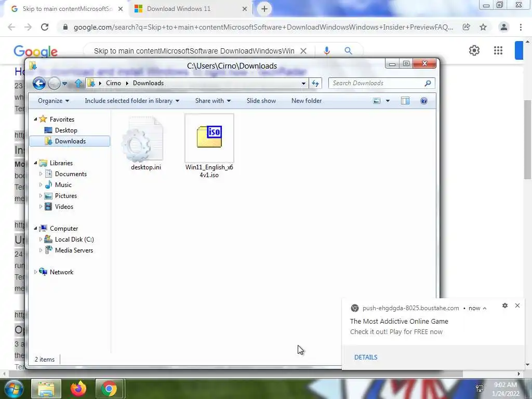Click Explorer forward navigation arrow
This screenshot has height=399, width=532.
[54, 83]
